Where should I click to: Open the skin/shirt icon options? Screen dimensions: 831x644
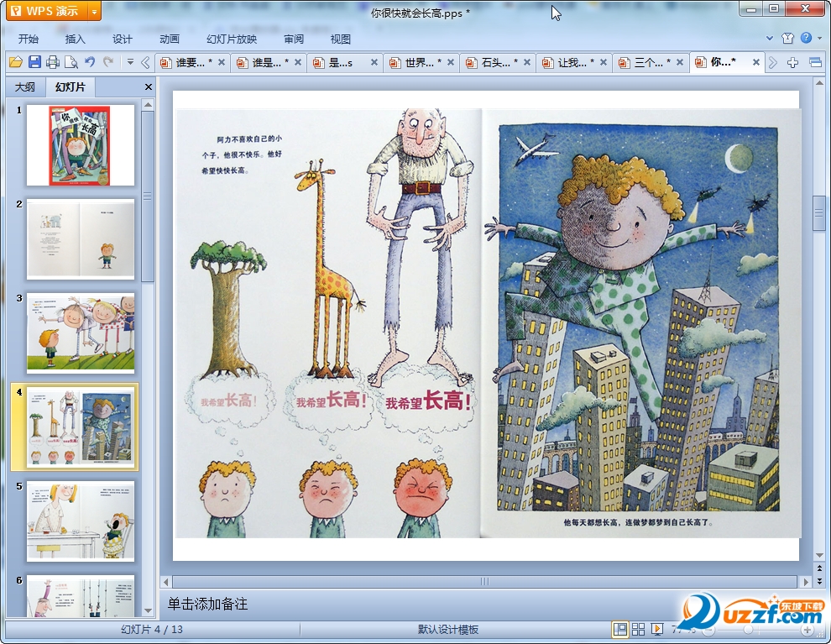(x=787, y=38)
